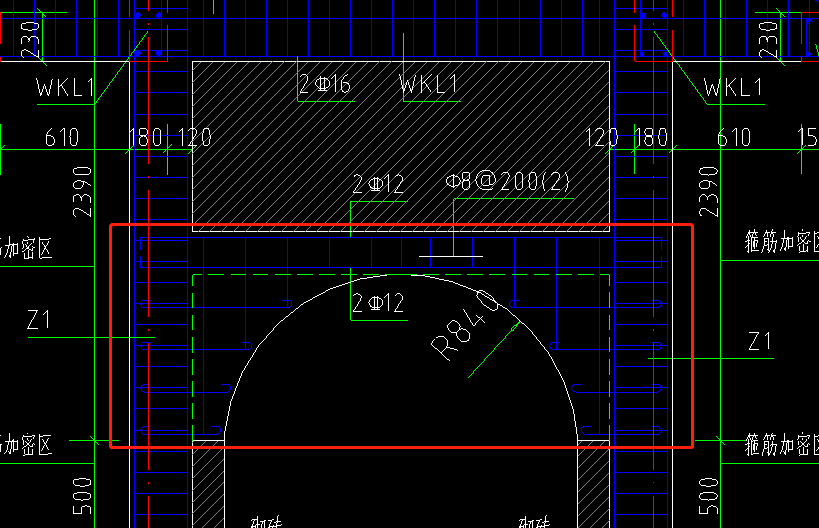The height and width of the screenshot is (528, 819).
Task: Select the Z1 column label on the left
Action: [39, 319]
